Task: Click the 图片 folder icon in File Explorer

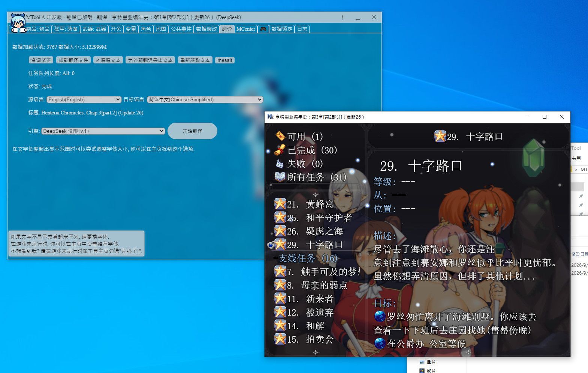Action: [422, 362]
